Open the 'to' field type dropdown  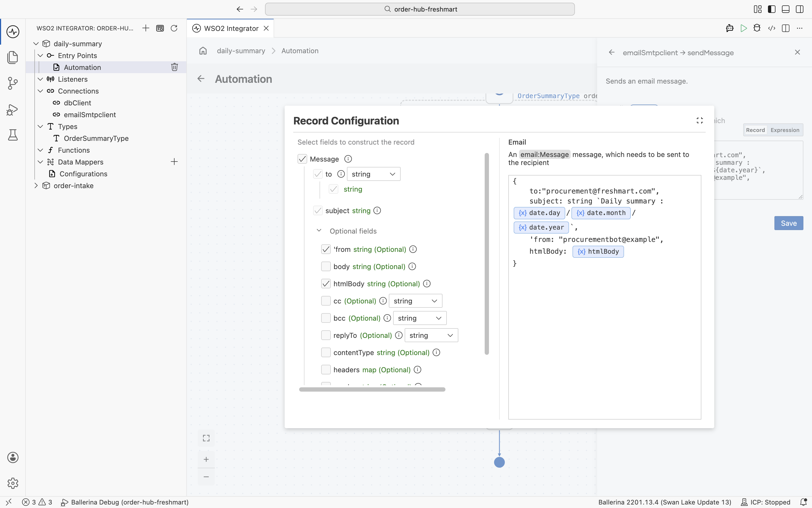pyautogui.click(x=374, y=174)
